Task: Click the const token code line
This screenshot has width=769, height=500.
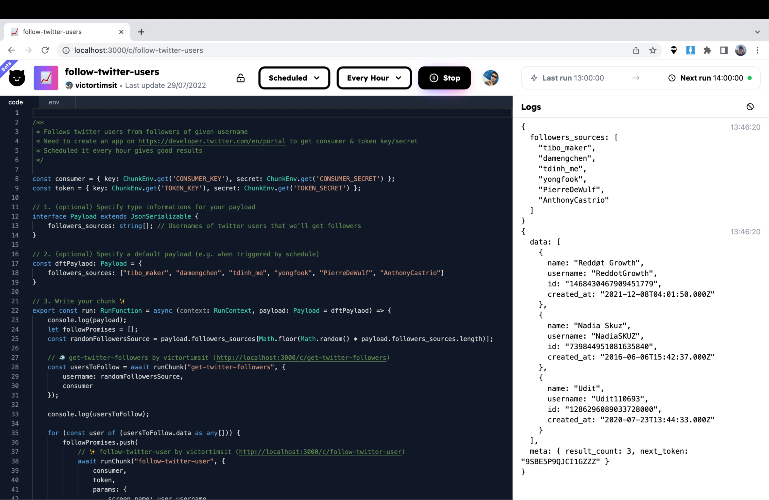Action: click(197, 188)
